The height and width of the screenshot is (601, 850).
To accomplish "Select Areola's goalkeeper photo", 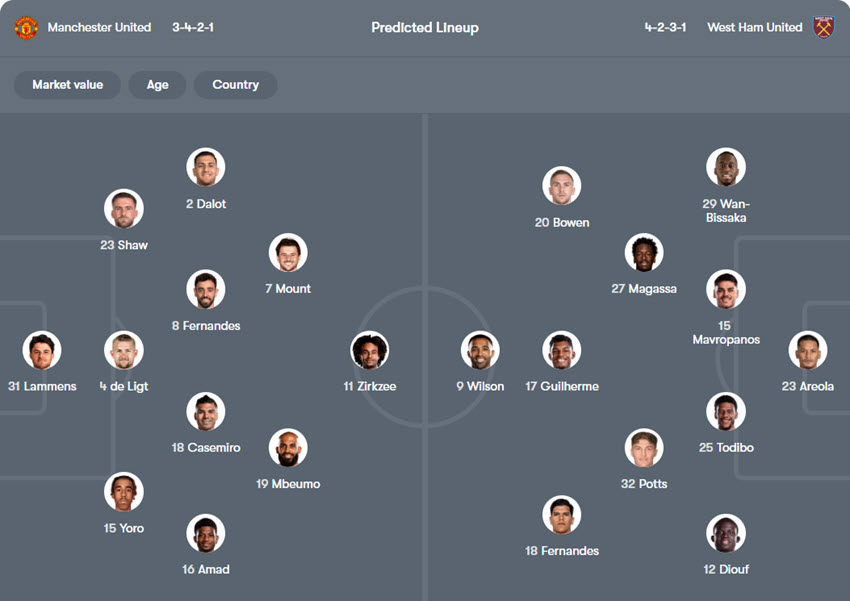I will (808, 351).
